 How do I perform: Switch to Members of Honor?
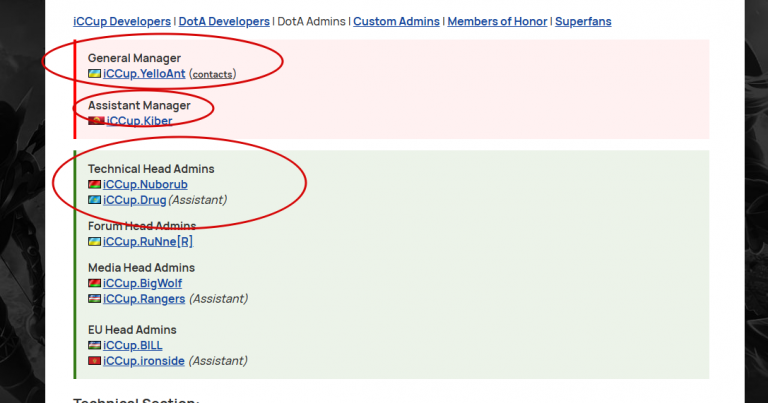click(x=497, y=22)
